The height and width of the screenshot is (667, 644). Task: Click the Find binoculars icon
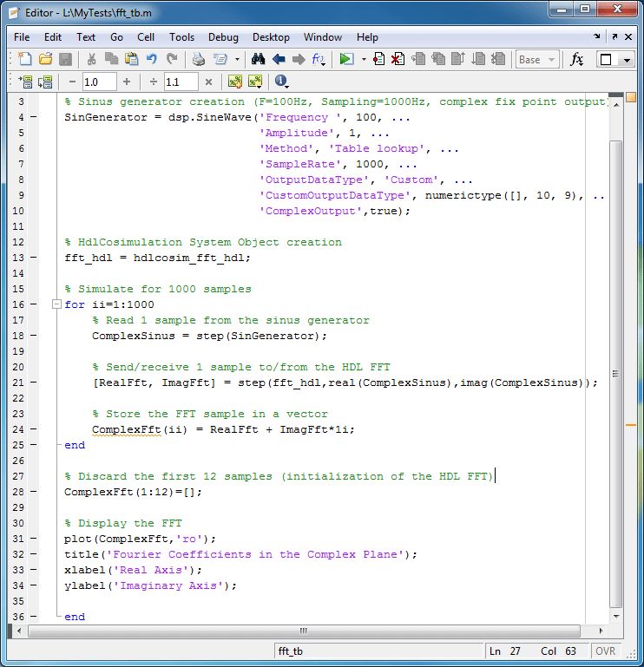coord(258,59)
